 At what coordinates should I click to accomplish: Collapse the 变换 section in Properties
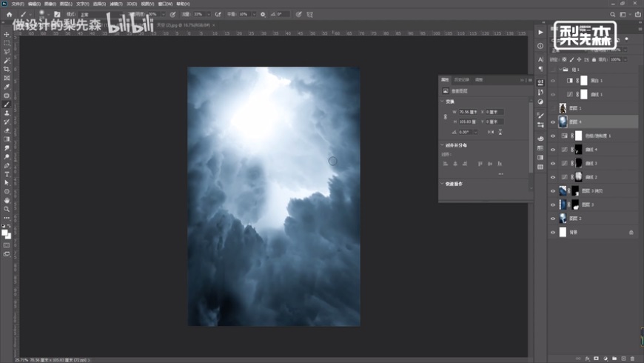(443, 101)
